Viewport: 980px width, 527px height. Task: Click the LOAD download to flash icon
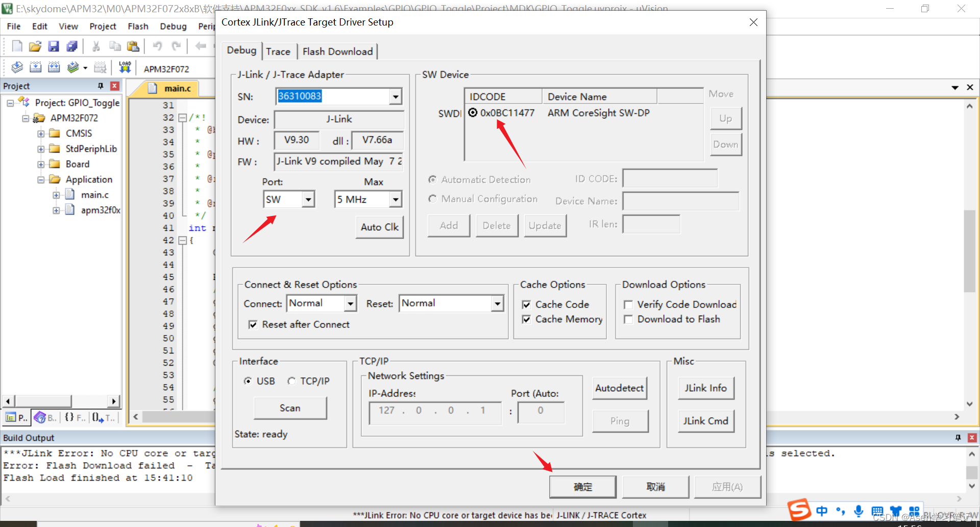[x=125, y=67]
